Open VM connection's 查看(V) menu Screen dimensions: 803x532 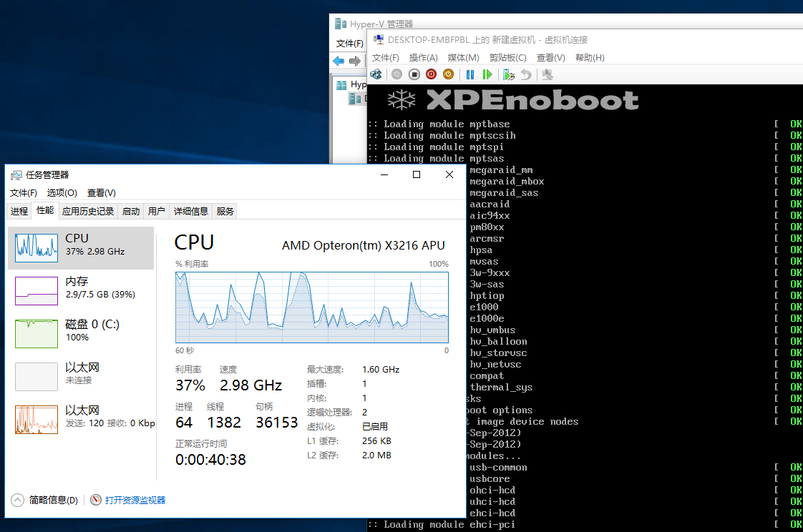[x=551, y=58]
